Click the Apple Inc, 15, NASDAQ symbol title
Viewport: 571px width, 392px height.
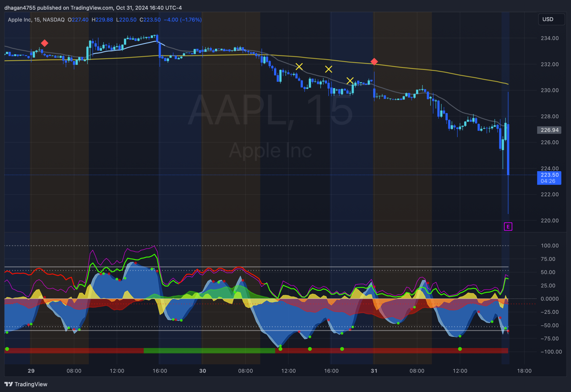pos(36,20)
